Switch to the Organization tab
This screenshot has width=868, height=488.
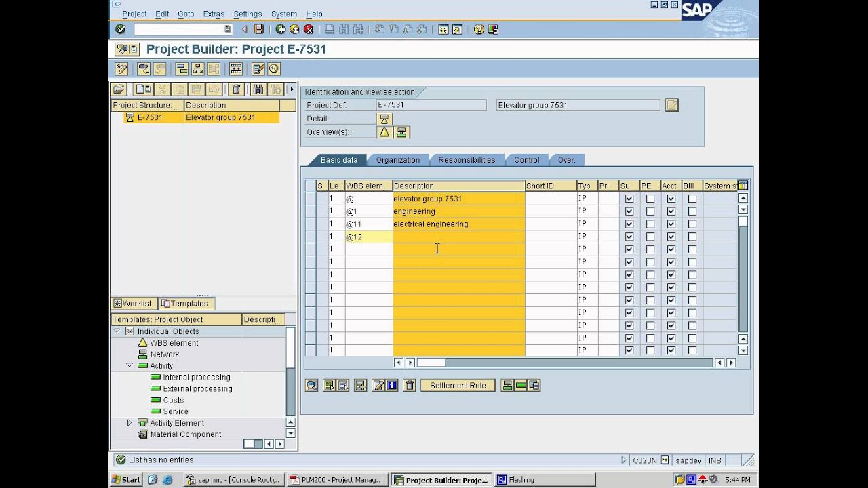[x=398, y=160]
